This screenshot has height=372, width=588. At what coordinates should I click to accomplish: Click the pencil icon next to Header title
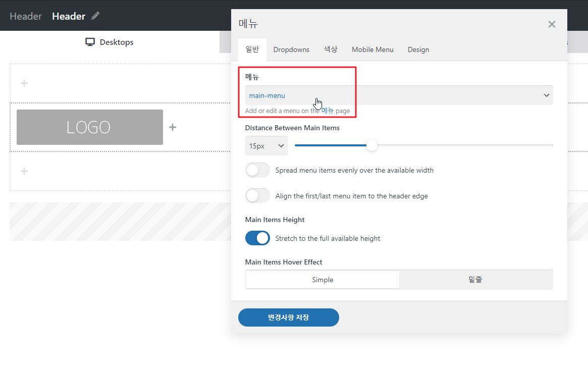tap(95, 16)
